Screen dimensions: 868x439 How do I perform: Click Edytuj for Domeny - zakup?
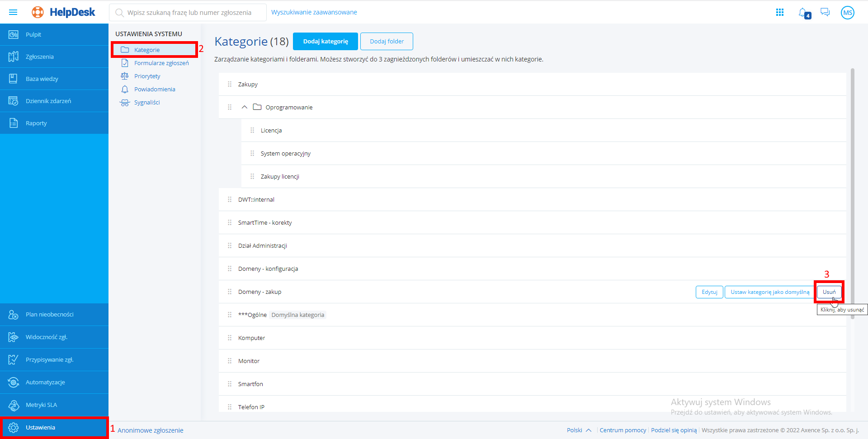pyautogui.click(x=709, y=292)
